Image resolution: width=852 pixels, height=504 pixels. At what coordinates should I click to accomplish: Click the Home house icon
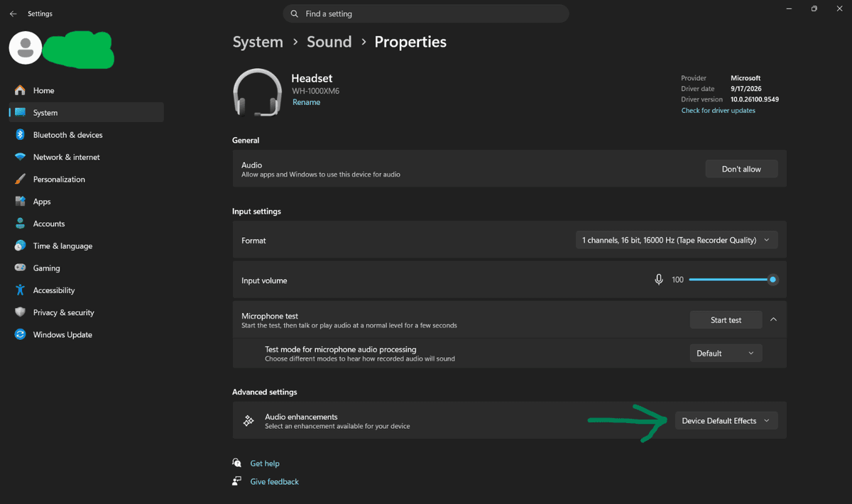pyautogui.click(x=20, y=90)
